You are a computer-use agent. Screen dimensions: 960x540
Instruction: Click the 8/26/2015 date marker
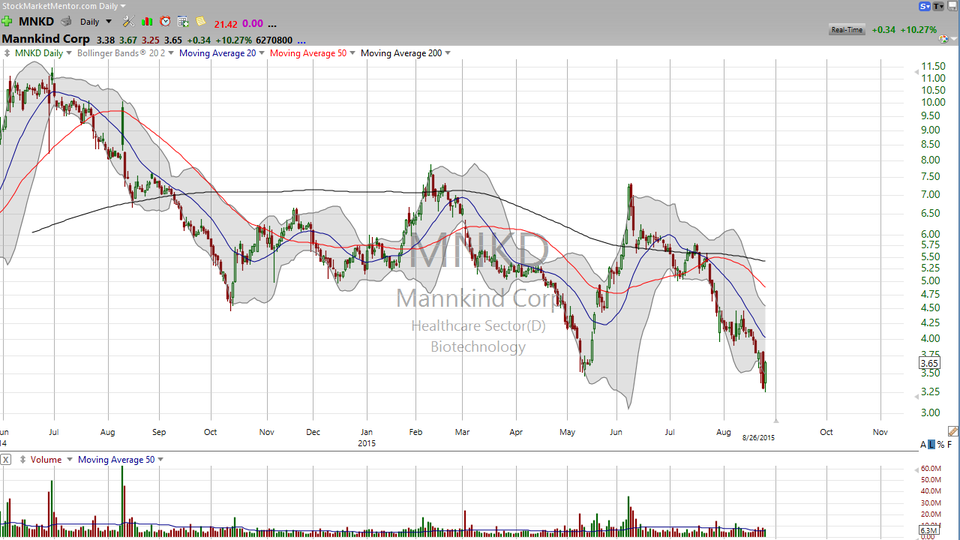coord(759,438)
